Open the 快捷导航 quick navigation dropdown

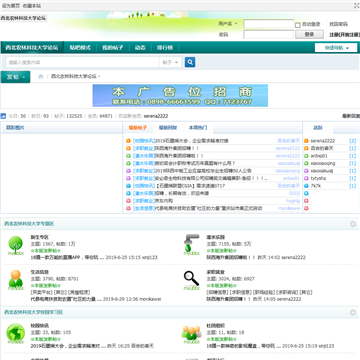(336, 48)
